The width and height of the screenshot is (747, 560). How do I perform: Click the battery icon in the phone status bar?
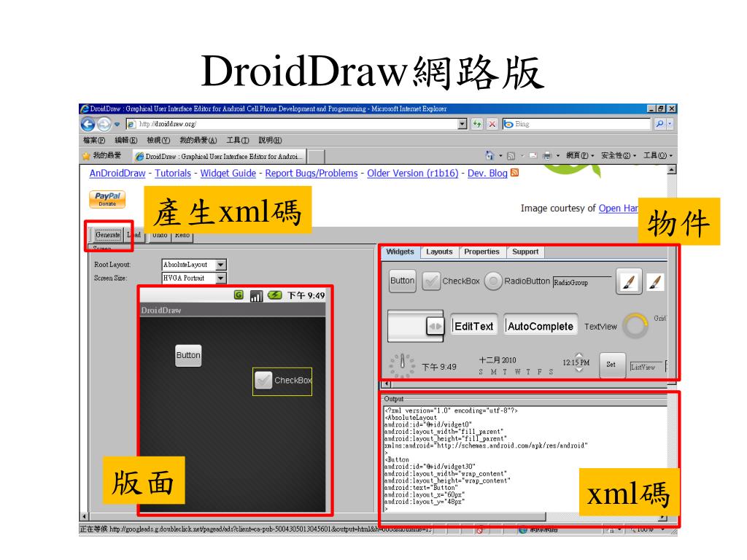click(x=274, y=295)
